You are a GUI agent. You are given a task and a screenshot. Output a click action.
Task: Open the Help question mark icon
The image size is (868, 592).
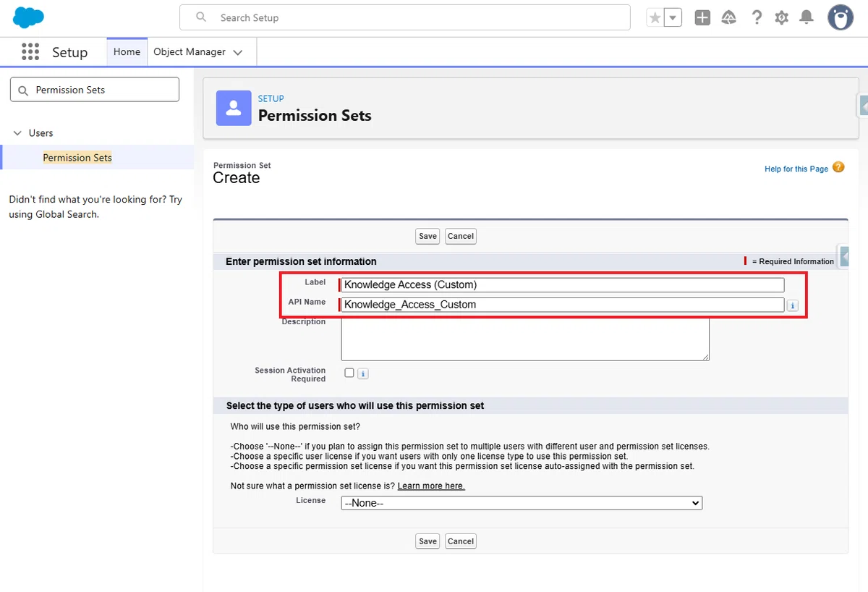click(757, 18)
